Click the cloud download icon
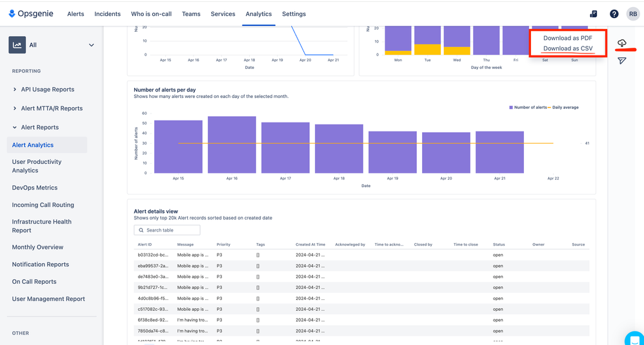644x345 pixels. coord(622,43)
